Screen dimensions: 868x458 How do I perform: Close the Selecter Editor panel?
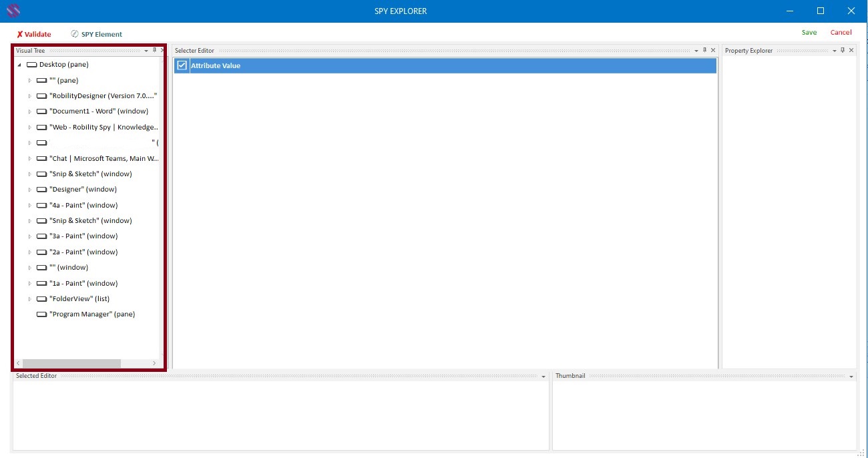(713, 50)
